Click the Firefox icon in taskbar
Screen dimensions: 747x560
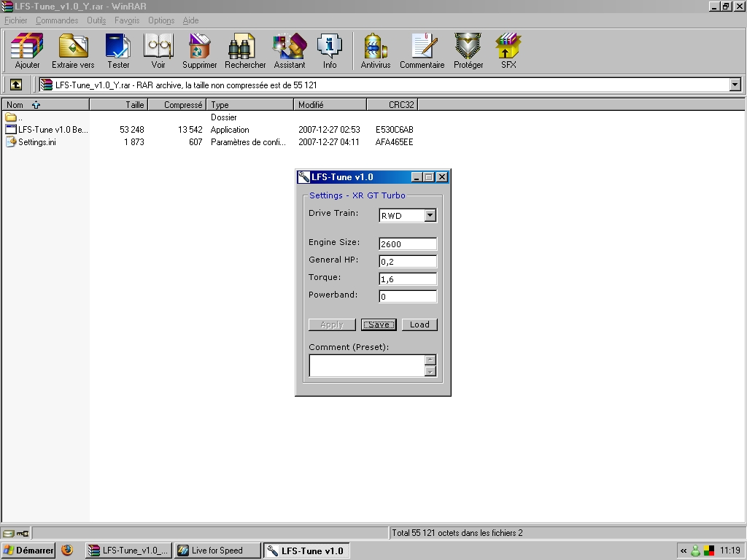[67, 551]
